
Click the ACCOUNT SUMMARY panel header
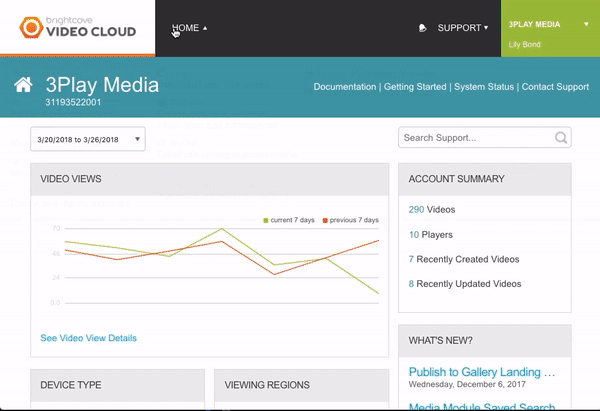485,179
